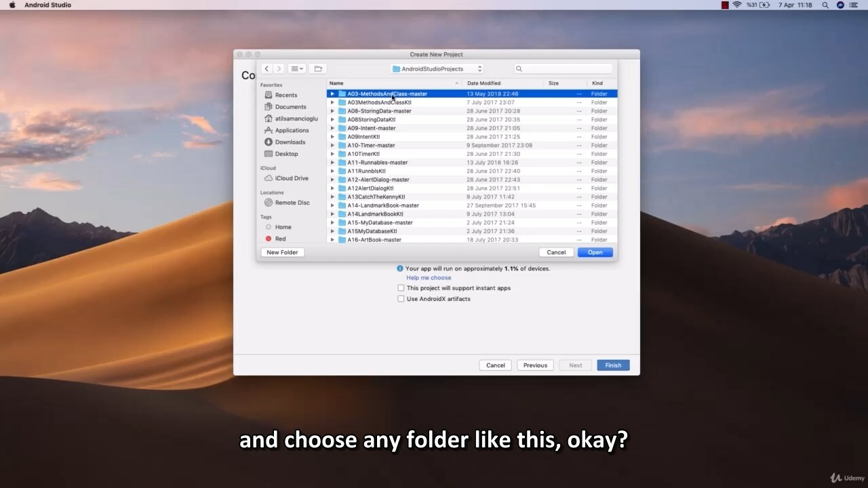Sort by the Size column header
This screenshot has height=488, width=868.
coord(566,83)
